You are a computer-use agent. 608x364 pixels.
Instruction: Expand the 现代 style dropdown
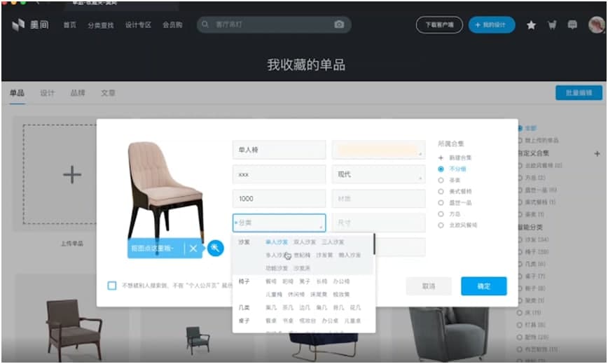(x=378, y=175)
